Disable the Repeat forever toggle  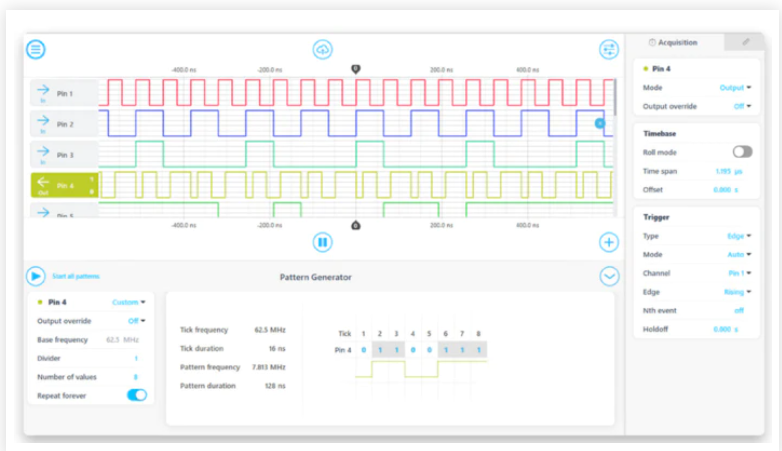[x=137, y=395]
